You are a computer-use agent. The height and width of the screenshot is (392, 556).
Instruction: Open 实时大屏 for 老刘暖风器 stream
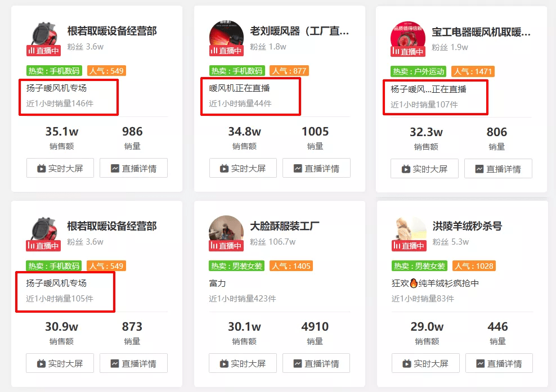[x=243, y=168]
